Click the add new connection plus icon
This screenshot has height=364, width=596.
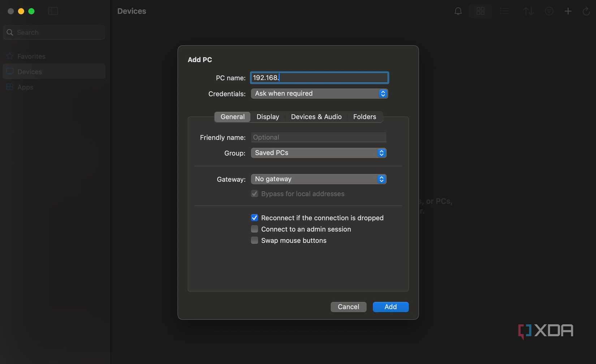pos(567,11)
